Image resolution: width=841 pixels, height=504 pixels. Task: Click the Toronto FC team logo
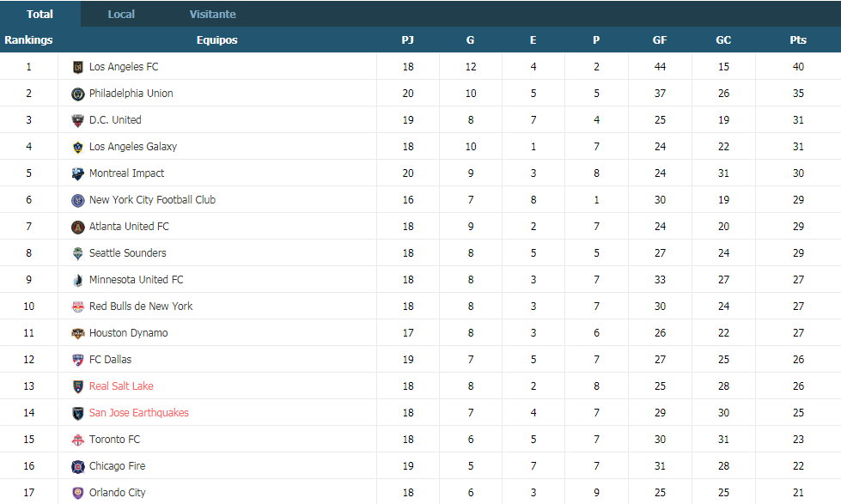tap(78, 440)
